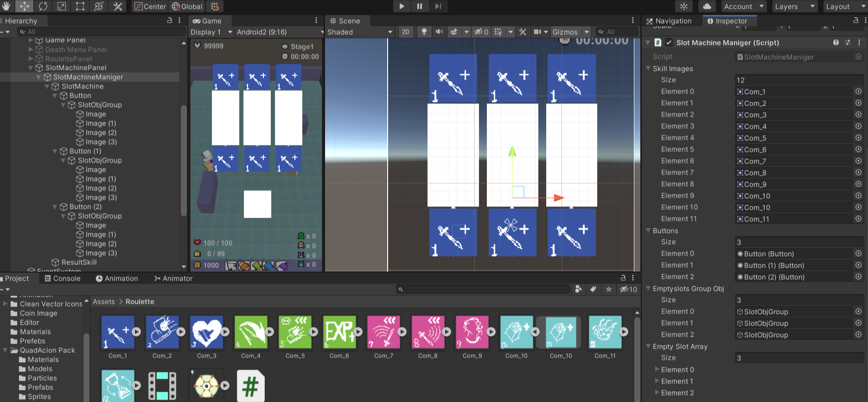868x402 pixels.
Task: Switch to the Scene tab
Action: click(x=345, y=21)
